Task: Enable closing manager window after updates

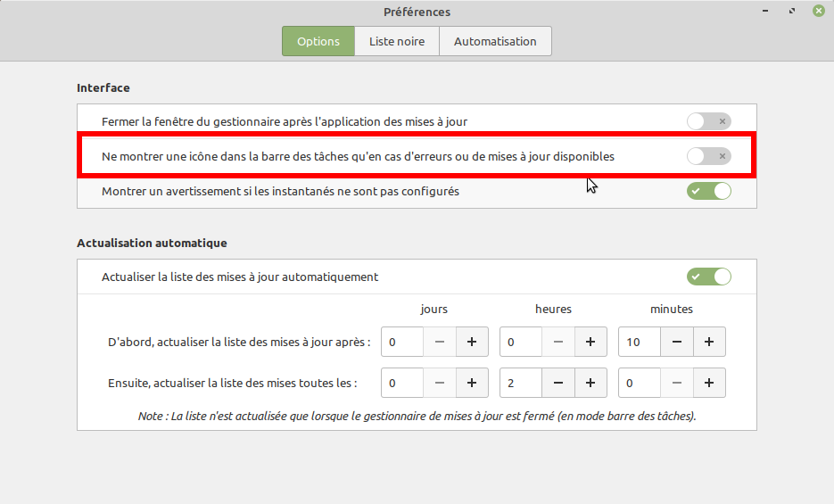Action: click(x=708, y=121)
